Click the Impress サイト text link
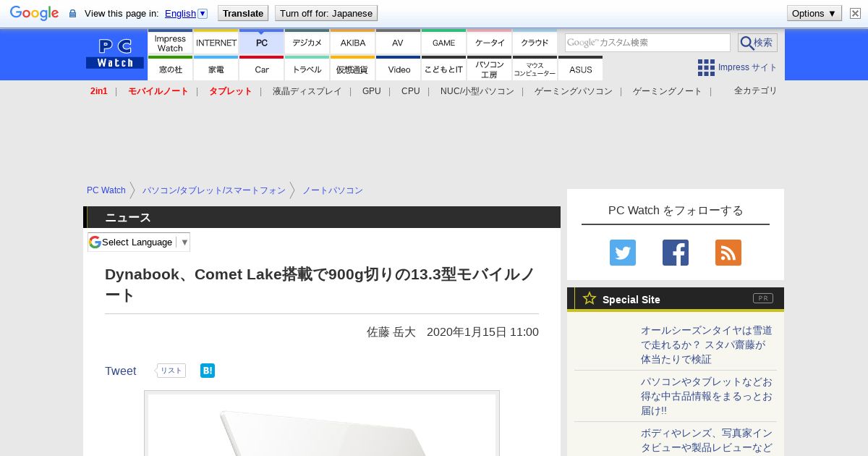 pyautogui.click(x=748, y=67)
